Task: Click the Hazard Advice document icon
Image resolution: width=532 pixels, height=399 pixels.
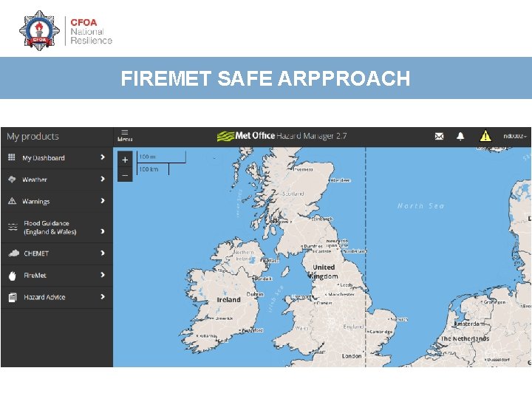Action: click(13, 297)
